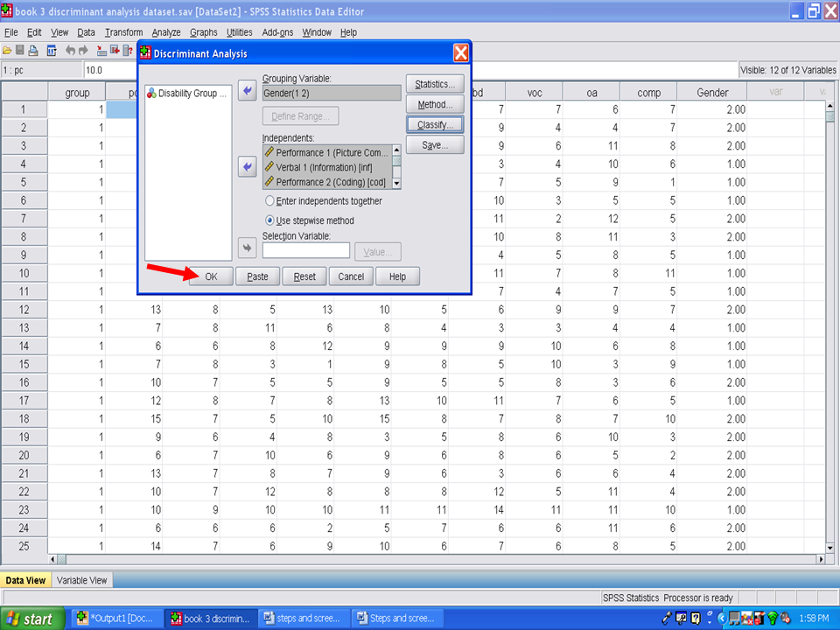Click the Open data document folder icon
Screen dimensions: 840x630
coord(7,51)
